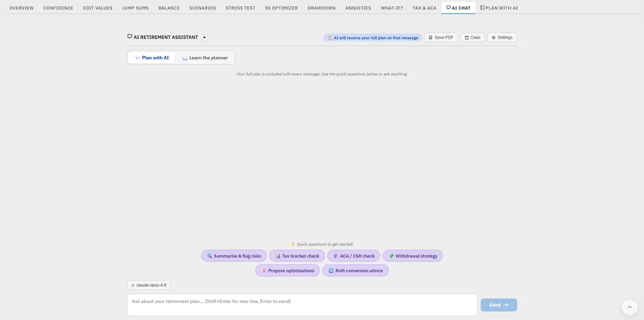Click the AI will receive full plan badge
Screen dimensions: 644x320
coord(373,38)
